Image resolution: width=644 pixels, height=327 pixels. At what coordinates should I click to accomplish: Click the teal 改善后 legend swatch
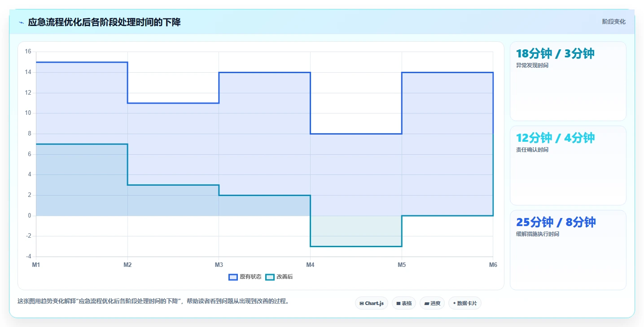(x=270, y=277)
